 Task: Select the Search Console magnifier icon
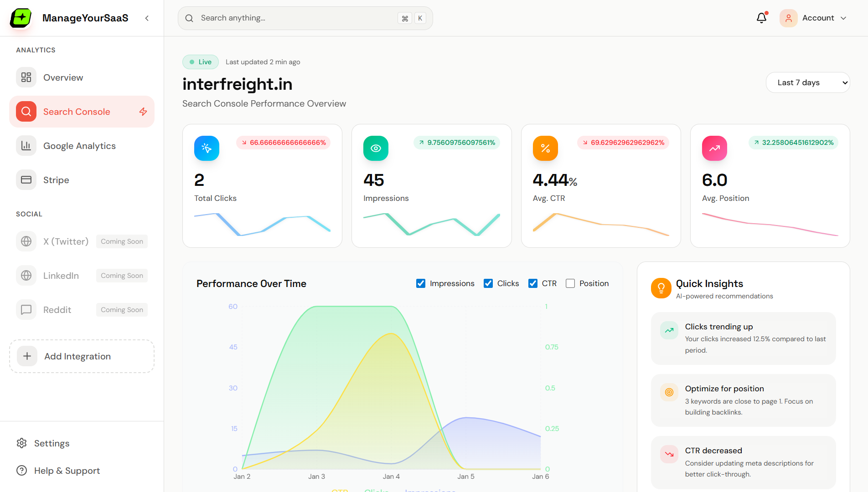26,111
